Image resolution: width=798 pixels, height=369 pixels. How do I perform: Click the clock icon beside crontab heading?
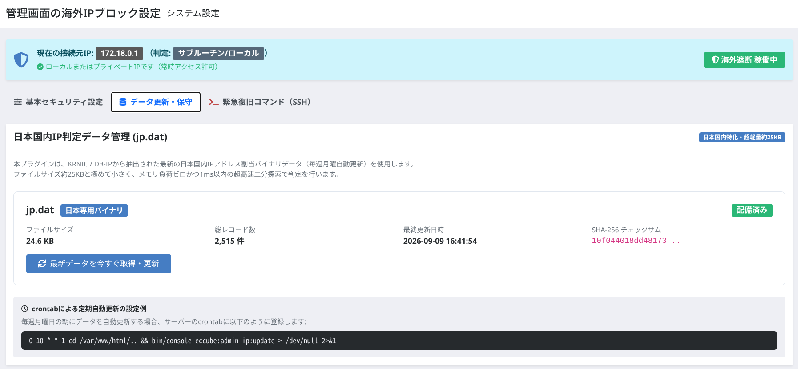click(x=24, y=308)
